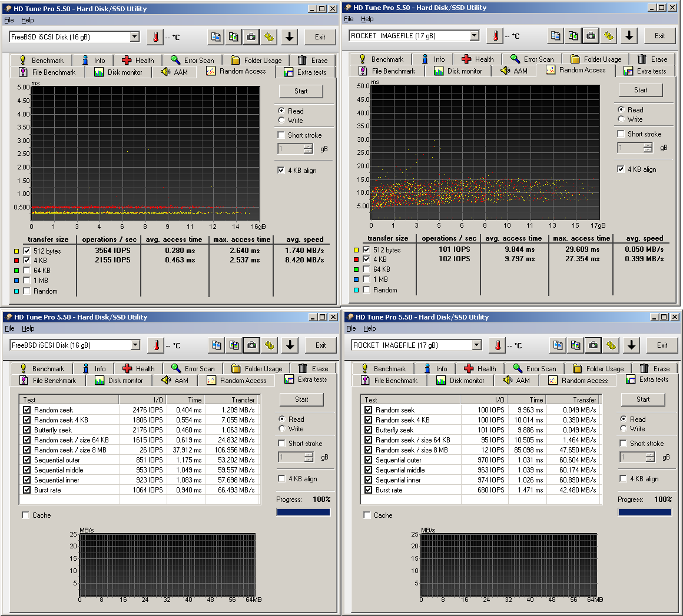Click red 4 KB color swatch in top-right window
The height and width of the screenshot is (616, 683).
[x=356, y=259]
